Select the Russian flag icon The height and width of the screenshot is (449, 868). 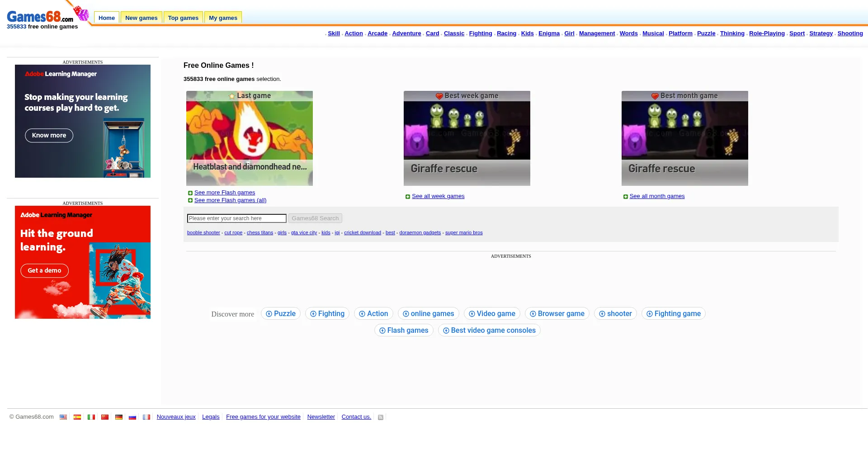click(x=132, y=417)
